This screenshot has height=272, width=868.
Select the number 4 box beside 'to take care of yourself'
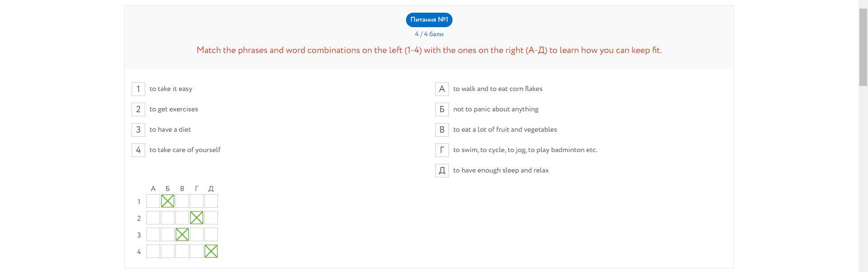point(138,150)
